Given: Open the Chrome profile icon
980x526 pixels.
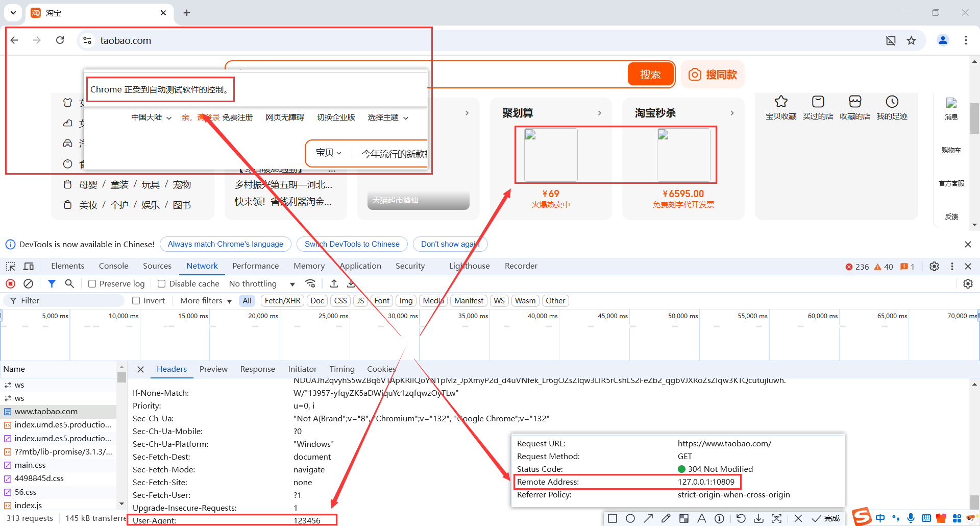Looking at the screenshot, I should click(x=943, y=40).
